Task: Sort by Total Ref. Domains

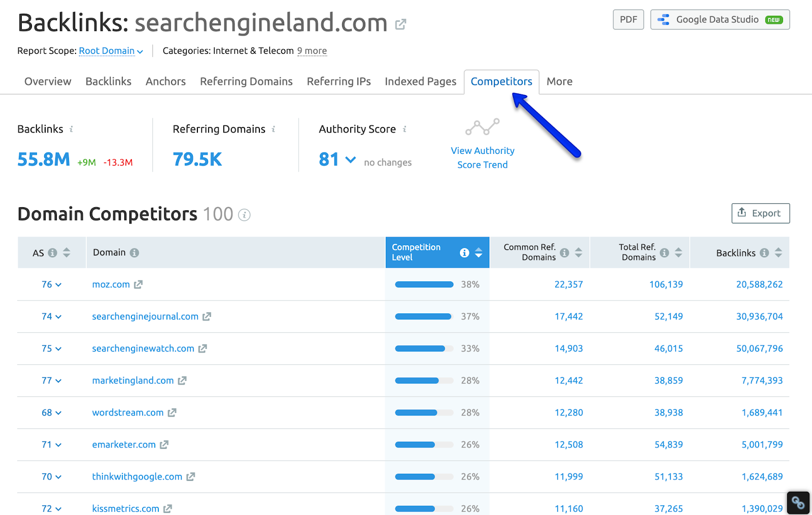Action: (x=679, y=253)
